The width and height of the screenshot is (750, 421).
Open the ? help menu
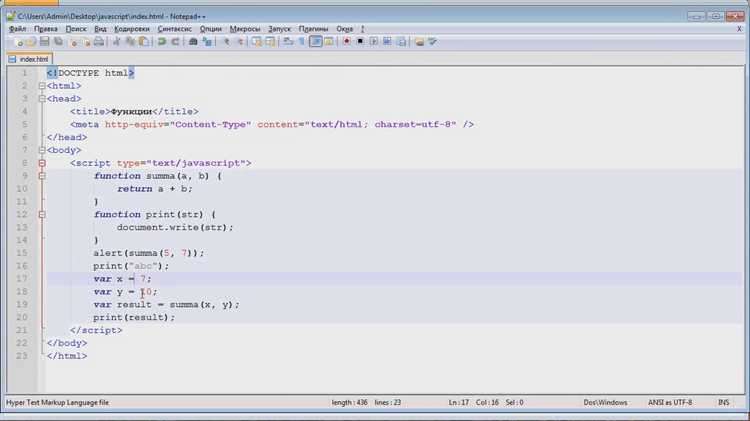tap(363, 29)
